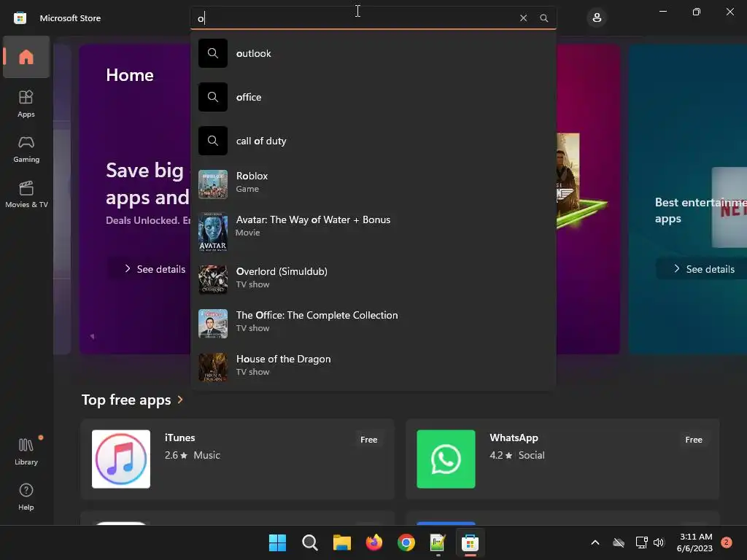Open clock and date 3:11 AM
This screenshot has width=747, height=560.
point(695,542)
